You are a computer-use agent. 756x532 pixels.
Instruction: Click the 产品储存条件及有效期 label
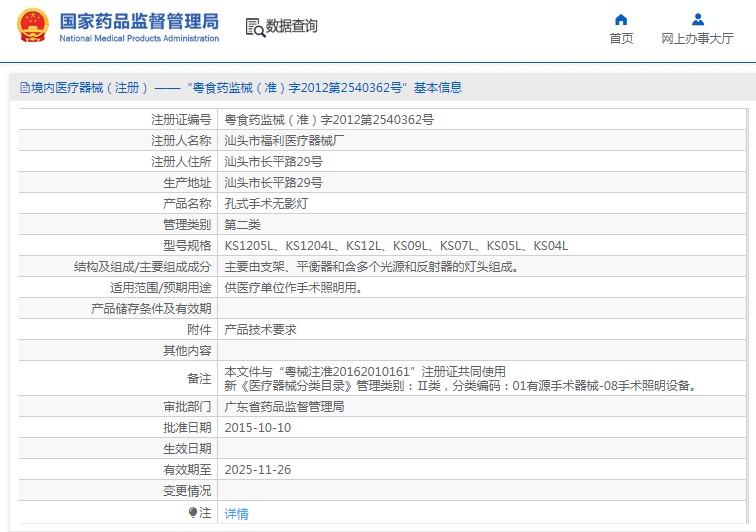(151, 309)
